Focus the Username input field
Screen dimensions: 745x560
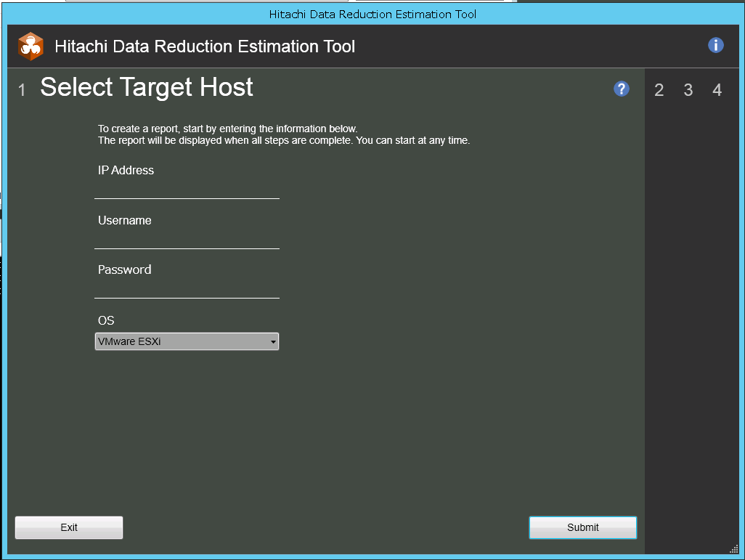(187, 240)
